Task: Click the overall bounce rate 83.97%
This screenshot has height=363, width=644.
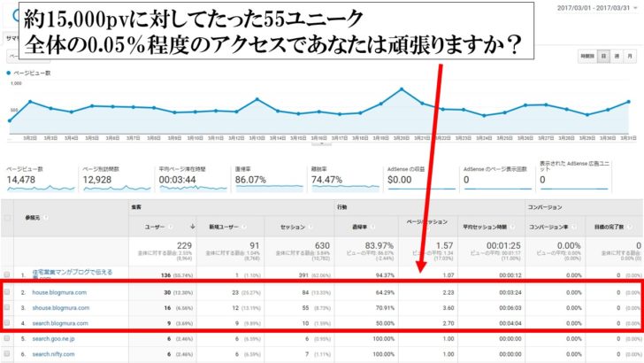Action: (379, 245)
